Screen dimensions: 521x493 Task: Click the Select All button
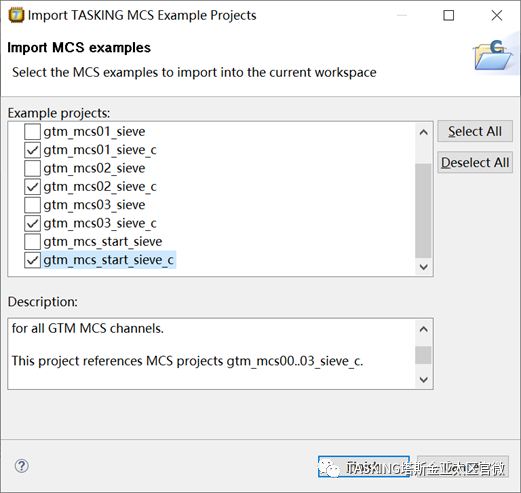pos(475,131)
